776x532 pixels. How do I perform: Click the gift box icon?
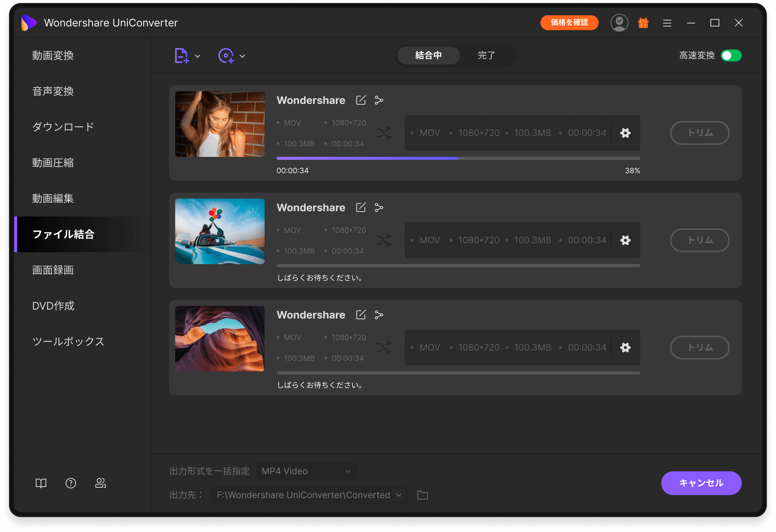point(643,23)
